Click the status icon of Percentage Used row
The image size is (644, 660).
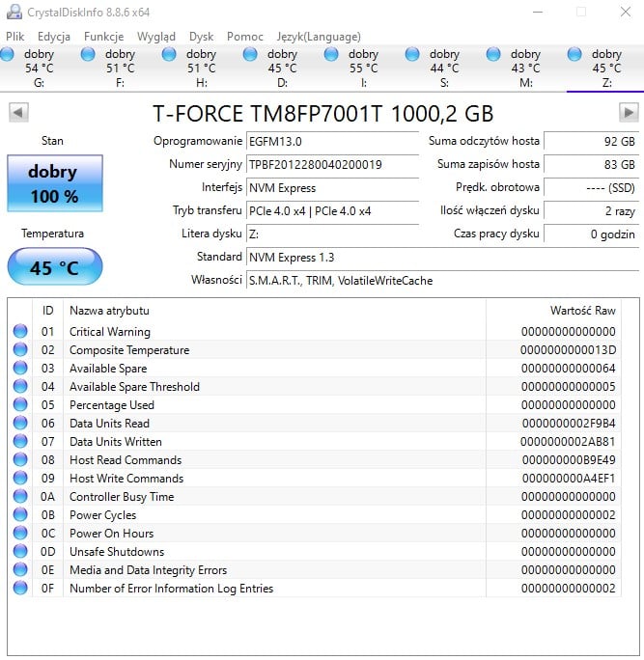pos(20,404)
